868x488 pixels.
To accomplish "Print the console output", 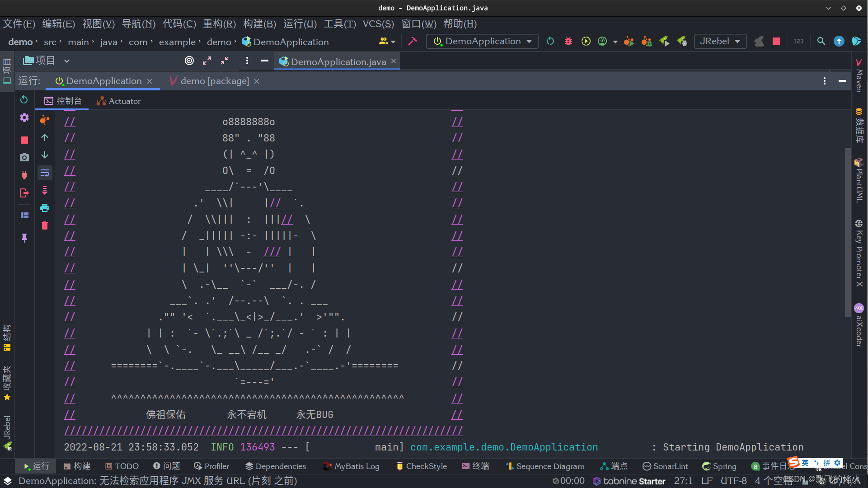I will [x=44, y=208].
